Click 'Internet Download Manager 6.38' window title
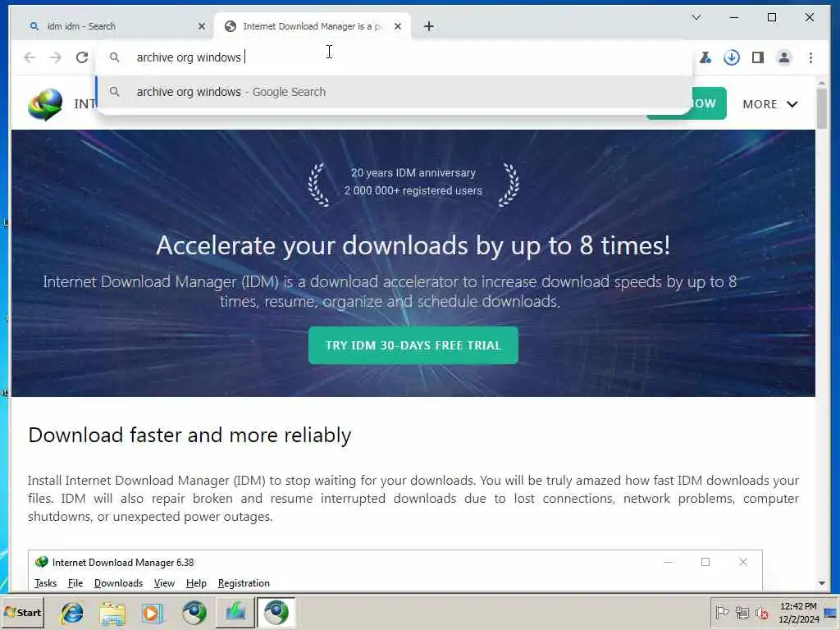 click(123, 563)
